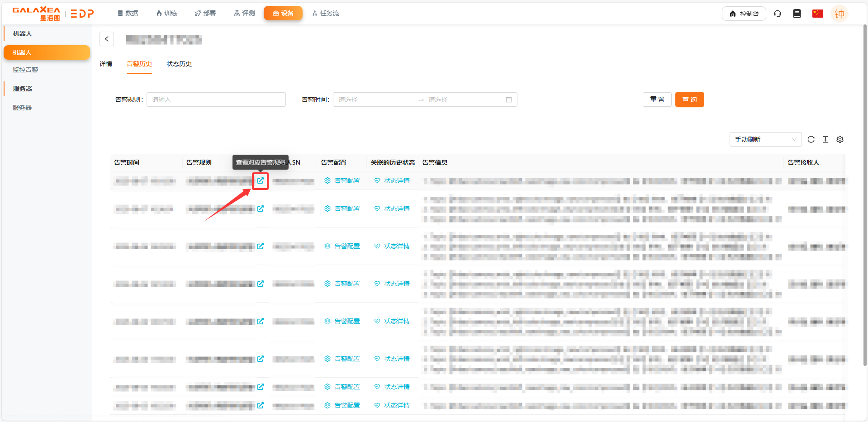868x422 pixels.
Task: Open the first row's alarm rule link icon
Action: click(x=261, y=180)
